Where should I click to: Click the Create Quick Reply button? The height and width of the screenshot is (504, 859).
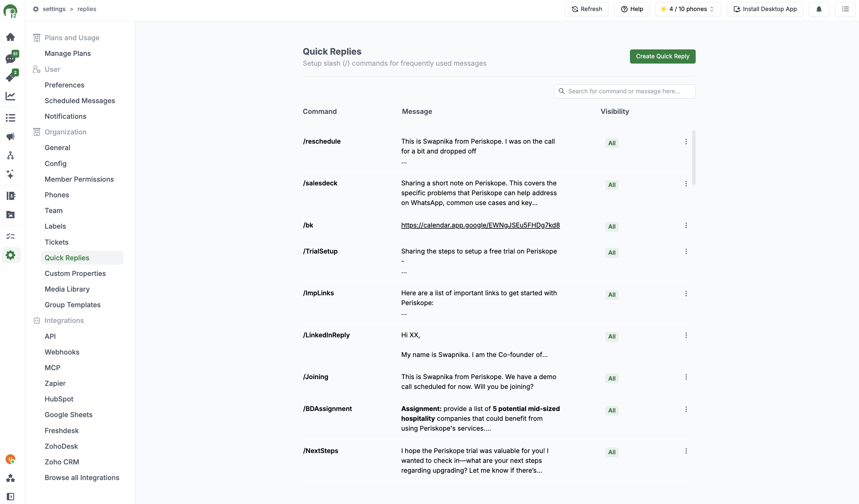click(662, 56)
